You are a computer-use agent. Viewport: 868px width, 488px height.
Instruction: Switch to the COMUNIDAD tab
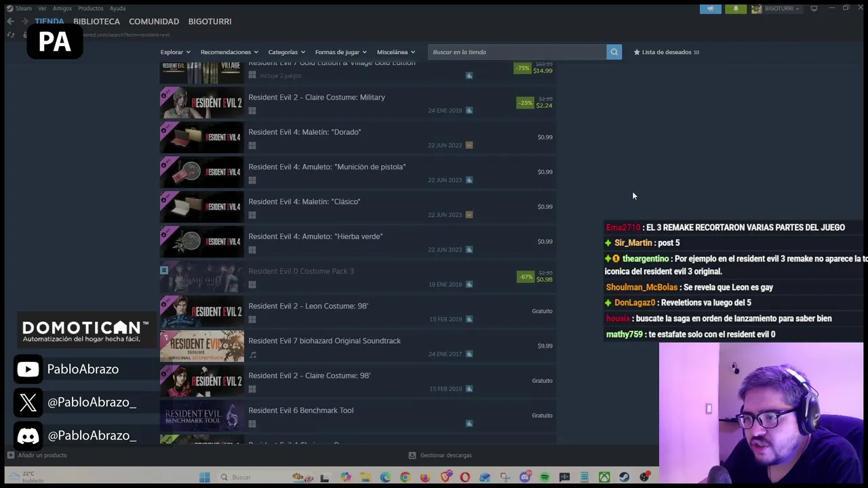tap(154, 22)
